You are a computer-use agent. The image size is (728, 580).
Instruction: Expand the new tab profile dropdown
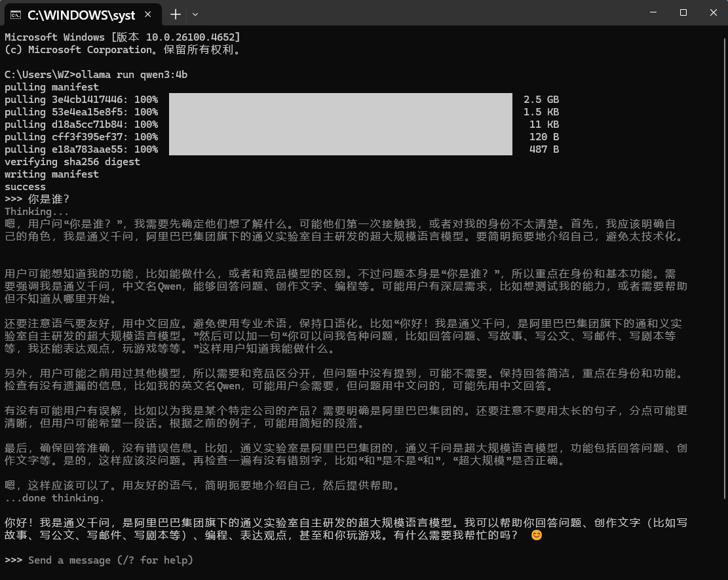pos(195,14)
